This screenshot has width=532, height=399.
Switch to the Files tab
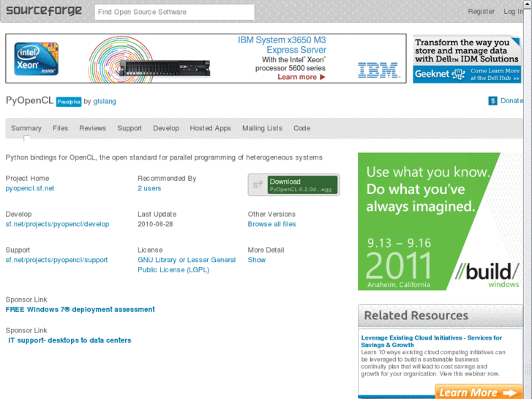coord(61,128)
